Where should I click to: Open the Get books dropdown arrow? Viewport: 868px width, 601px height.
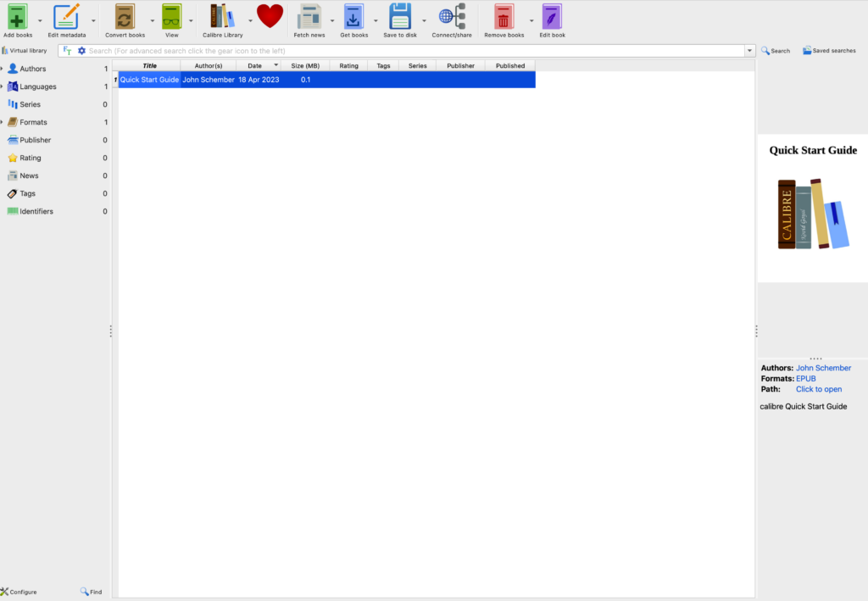[x=376, y=21]
